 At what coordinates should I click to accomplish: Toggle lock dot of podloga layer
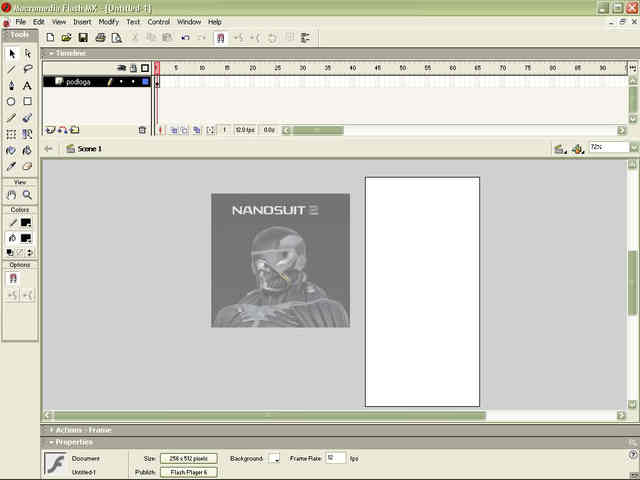(133, 82)
